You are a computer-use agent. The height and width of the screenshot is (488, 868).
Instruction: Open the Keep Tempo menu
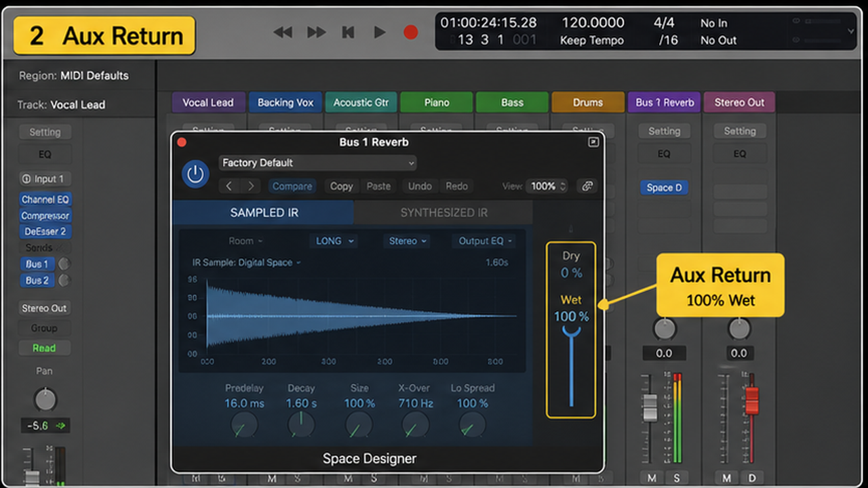[x=592, y=41]
